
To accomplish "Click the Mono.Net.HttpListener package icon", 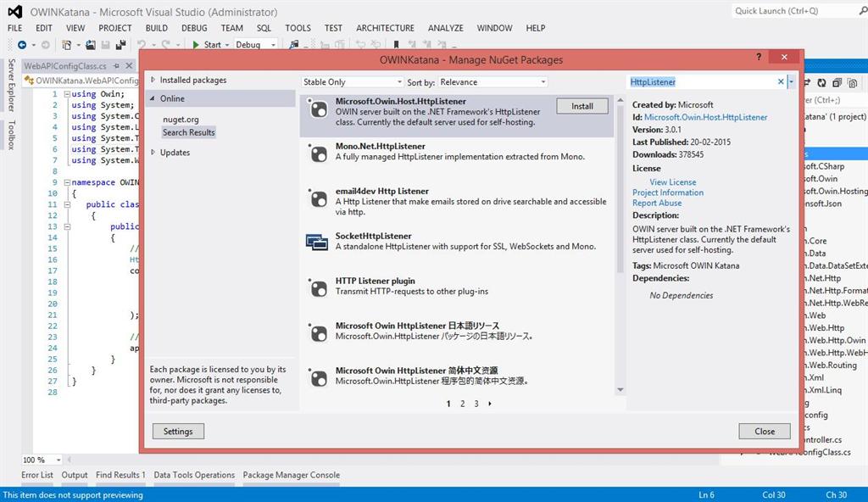I will coord(319,153).
